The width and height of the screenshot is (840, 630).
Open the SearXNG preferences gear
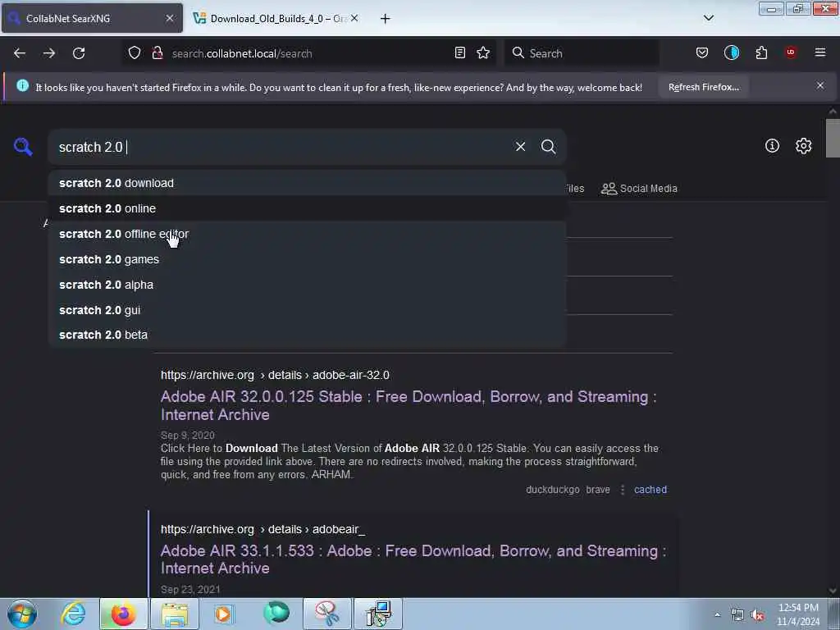[x=803, y=146]
